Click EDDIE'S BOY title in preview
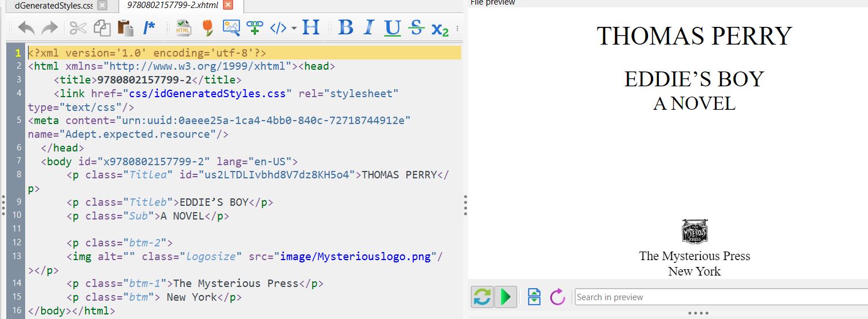This screenshot has width=868, height=319. click(694, 79)
